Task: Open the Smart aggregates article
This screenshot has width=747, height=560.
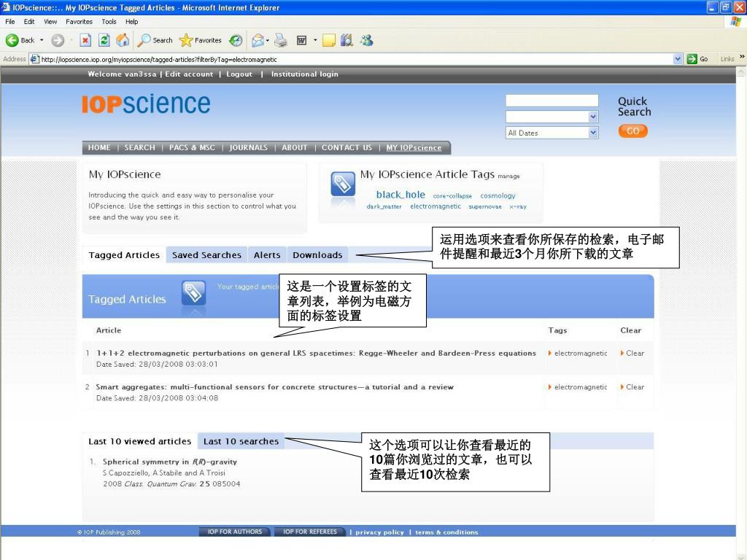Action: [x=275, y=386]
